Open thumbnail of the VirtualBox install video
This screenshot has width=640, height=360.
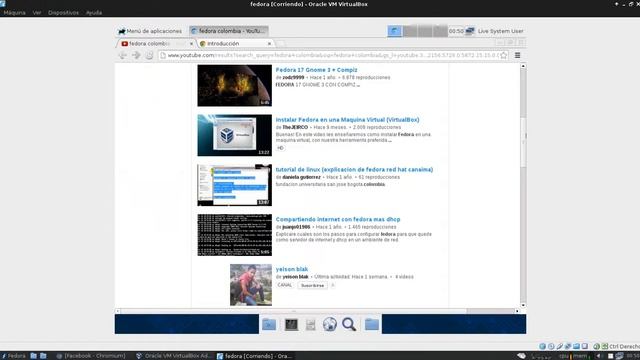pos(235,135)
